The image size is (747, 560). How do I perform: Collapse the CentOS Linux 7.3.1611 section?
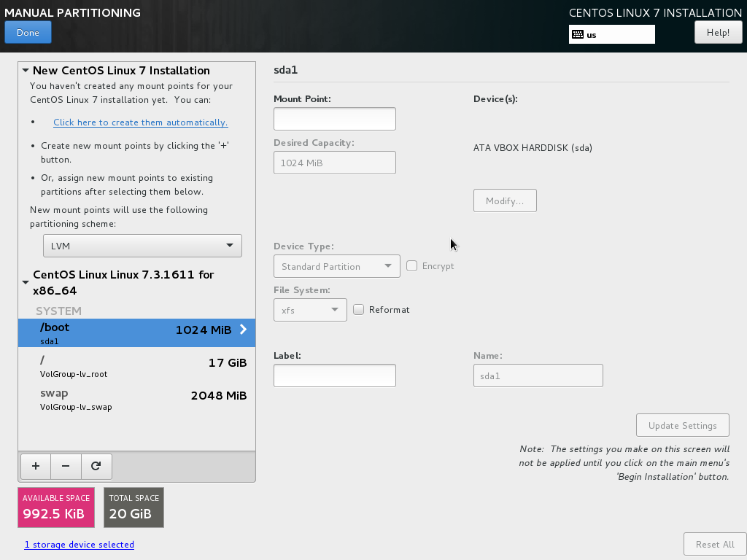[26, 282]
